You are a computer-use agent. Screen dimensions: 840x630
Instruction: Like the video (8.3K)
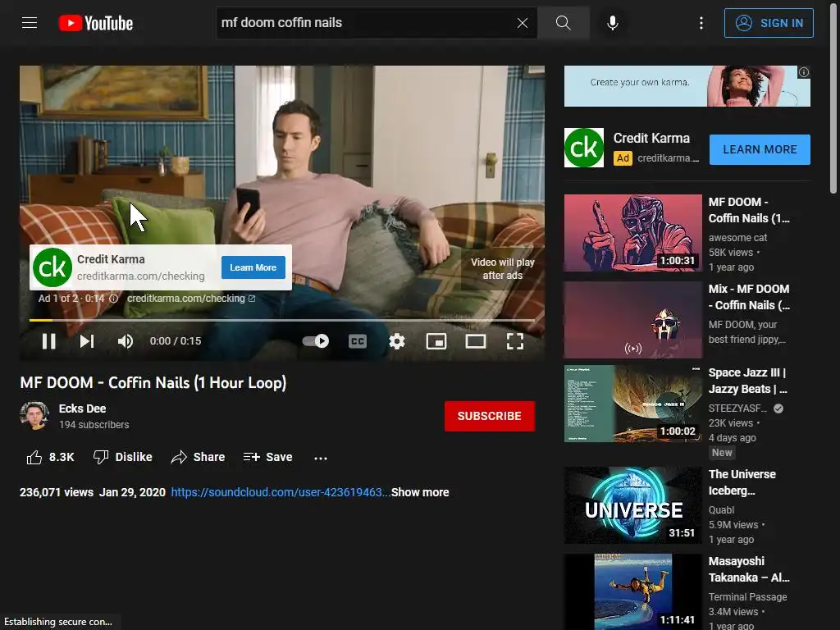50,457
